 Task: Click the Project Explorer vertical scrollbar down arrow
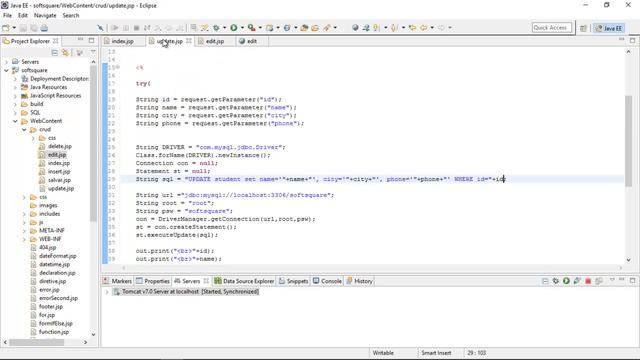pos(93,334)
